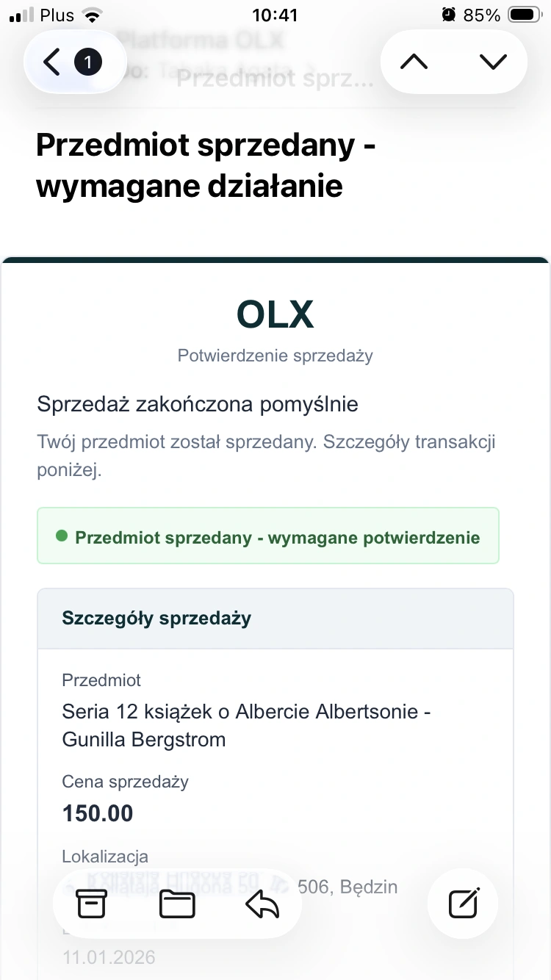Tap the sale price 150.00

coord(98,813)
